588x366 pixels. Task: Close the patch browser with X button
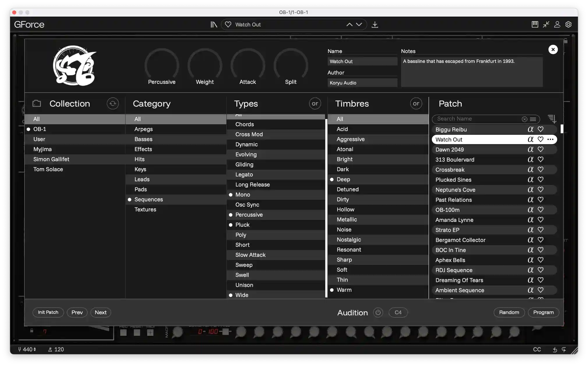[x=553, y=49]
